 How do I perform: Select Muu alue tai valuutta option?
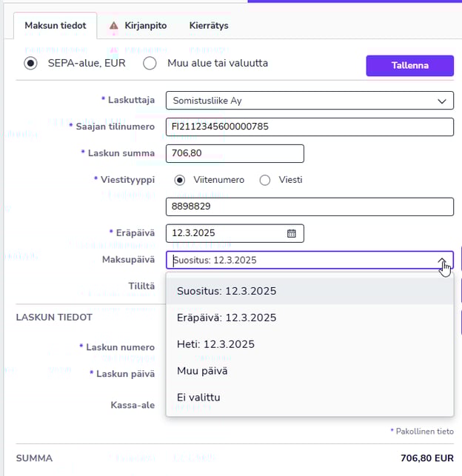click(150, 64)
